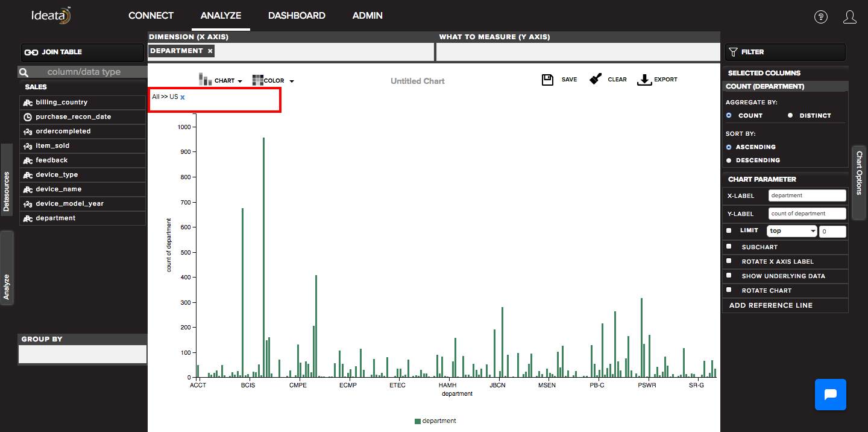Click the text icon beside feedback
Viewport: 868px width, 432px height.
pos(28,160)
